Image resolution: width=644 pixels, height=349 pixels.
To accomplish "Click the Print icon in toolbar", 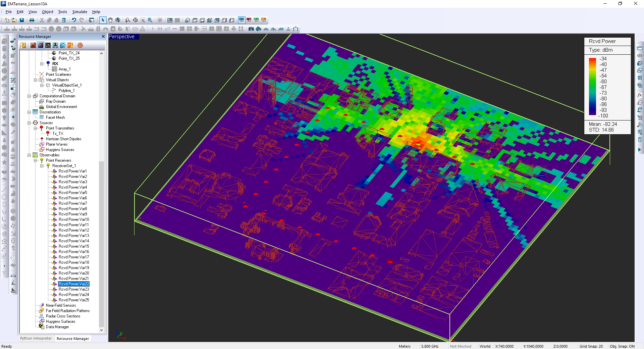I will click(x=32, y=20).
